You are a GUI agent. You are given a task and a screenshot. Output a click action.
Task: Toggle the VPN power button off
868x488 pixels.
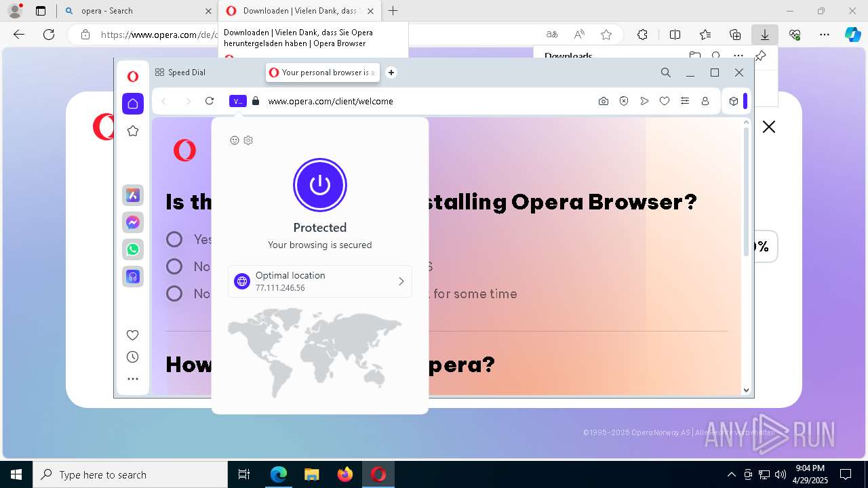[x=320, y=185]
